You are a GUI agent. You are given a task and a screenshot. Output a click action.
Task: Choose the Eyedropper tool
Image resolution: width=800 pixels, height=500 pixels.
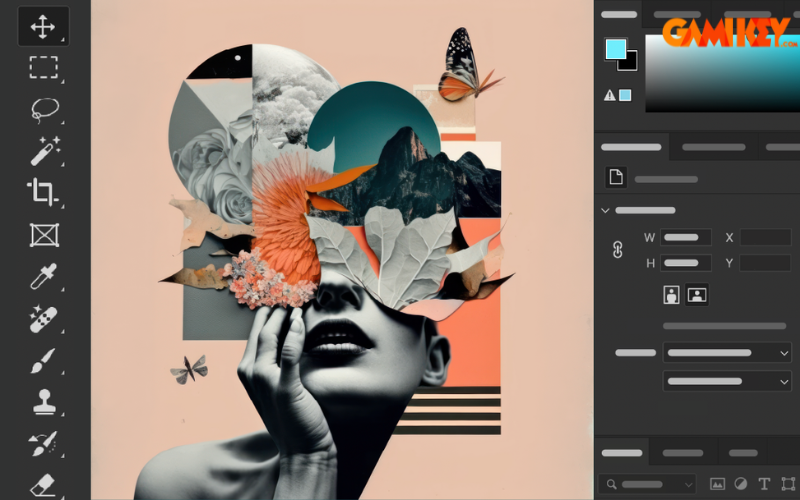point(43,276)
